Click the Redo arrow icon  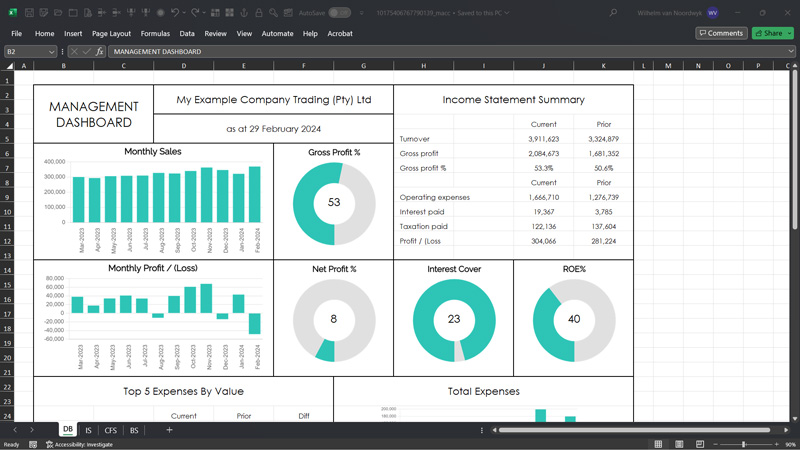pos(194,13)
